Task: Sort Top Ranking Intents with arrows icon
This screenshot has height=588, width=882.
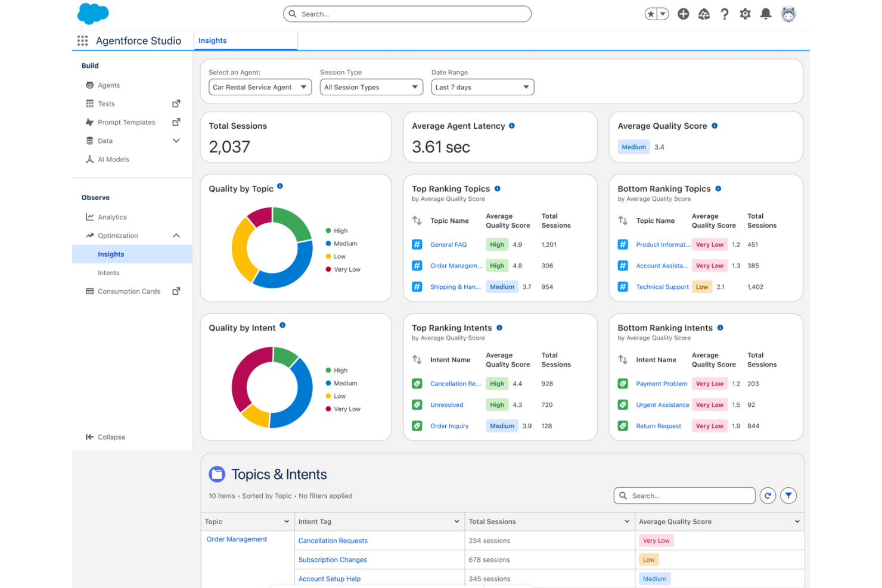Action: pos(417,360)
